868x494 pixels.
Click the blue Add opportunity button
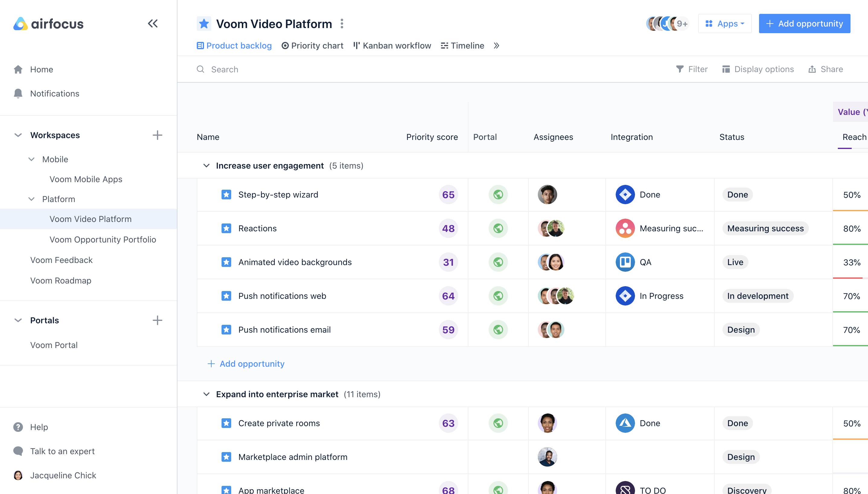804,24
